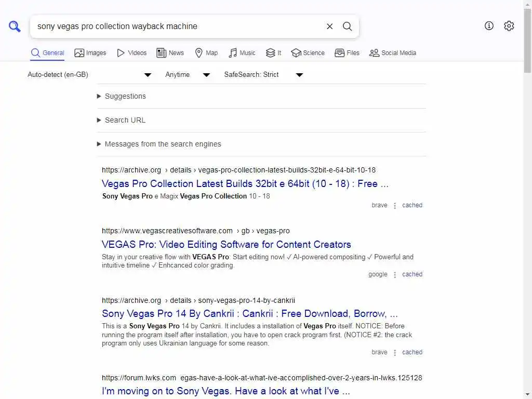This screenshot has width=532, height=399.
Task: Open Vegas Pro Collection Latest Builds result
Action: [245, 183]
